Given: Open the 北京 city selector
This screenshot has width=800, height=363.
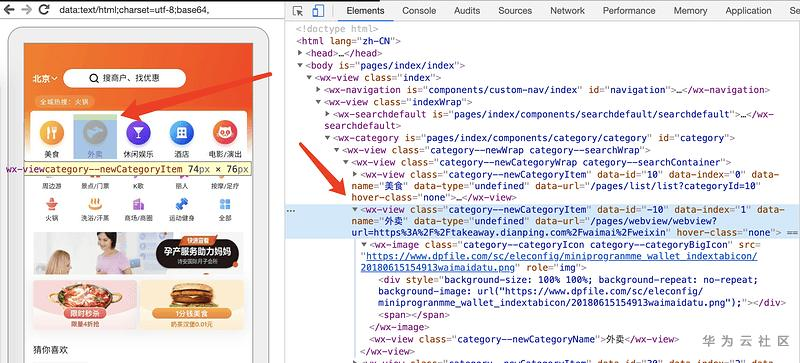Looking at the screenshot, I should click(x=45, y=79).
